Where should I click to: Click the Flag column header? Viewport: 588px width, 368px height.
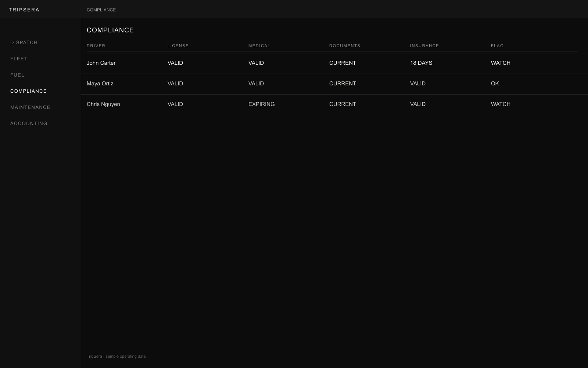(497, 46)
